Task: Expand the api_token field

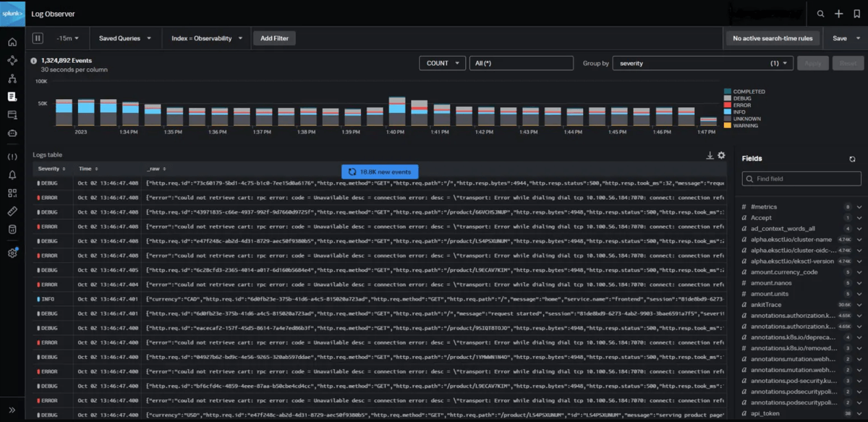Action: pyautogui.click(x=859, y=413)
